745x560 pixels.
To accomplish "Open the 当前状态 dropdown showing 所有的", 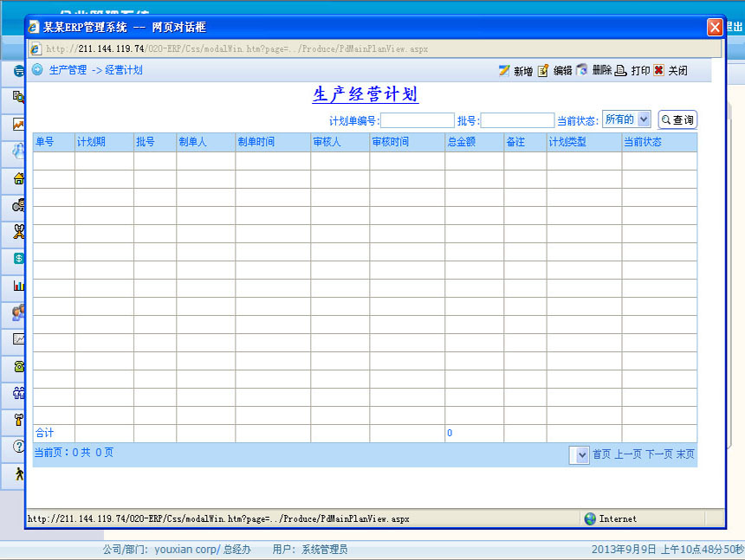I will point(626,119).
